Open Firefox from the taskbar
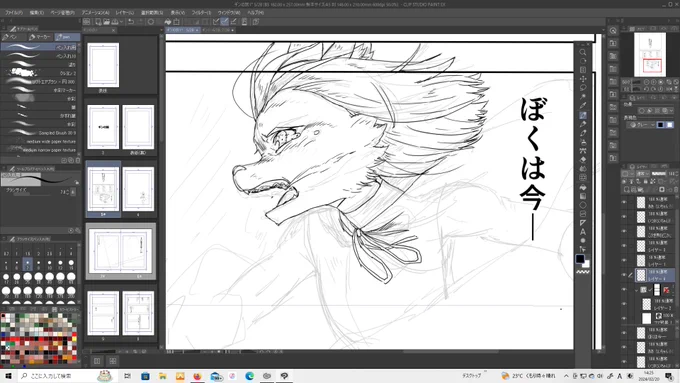The image size is (680, 383). (x=197, y=376)
